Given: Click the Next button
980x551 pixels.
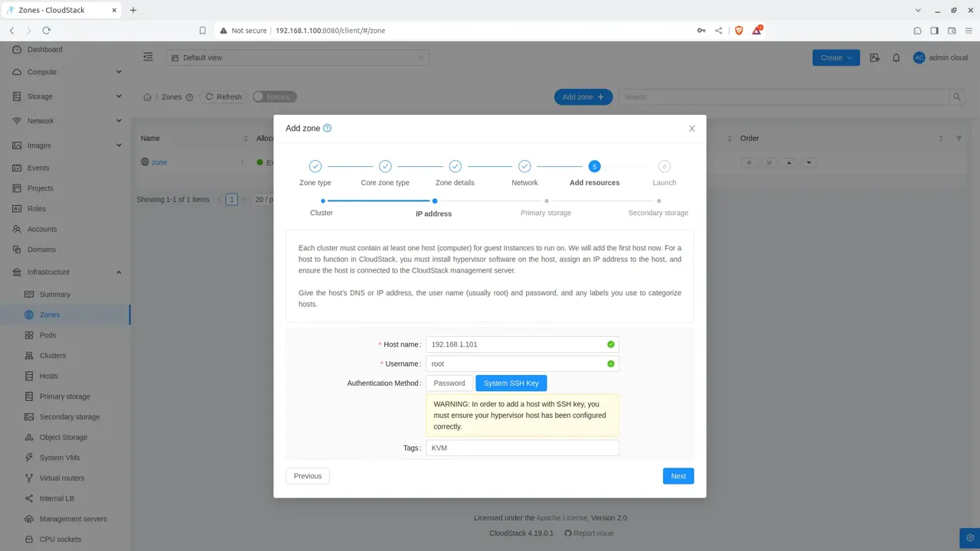Looking at the screenshot, I should [678, 476].
